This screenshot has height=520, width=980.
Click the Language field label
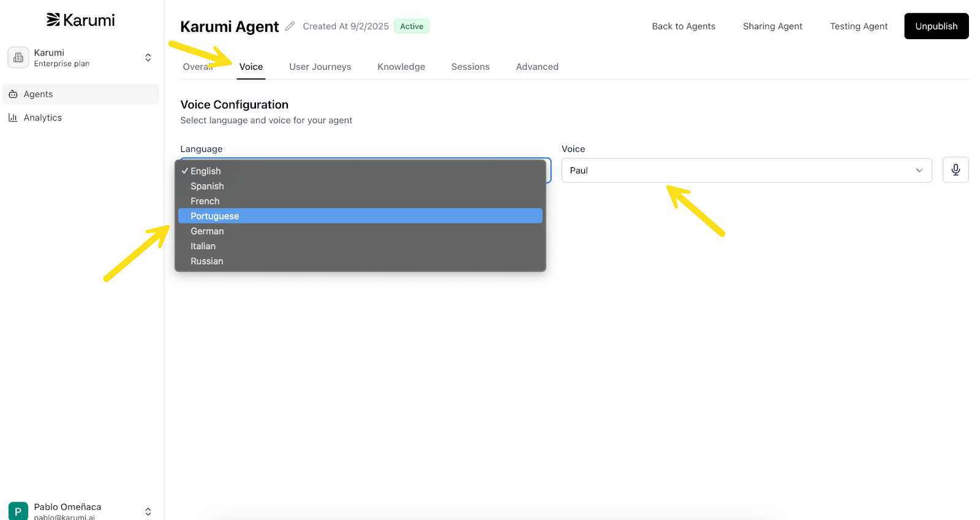click(202, 149)
